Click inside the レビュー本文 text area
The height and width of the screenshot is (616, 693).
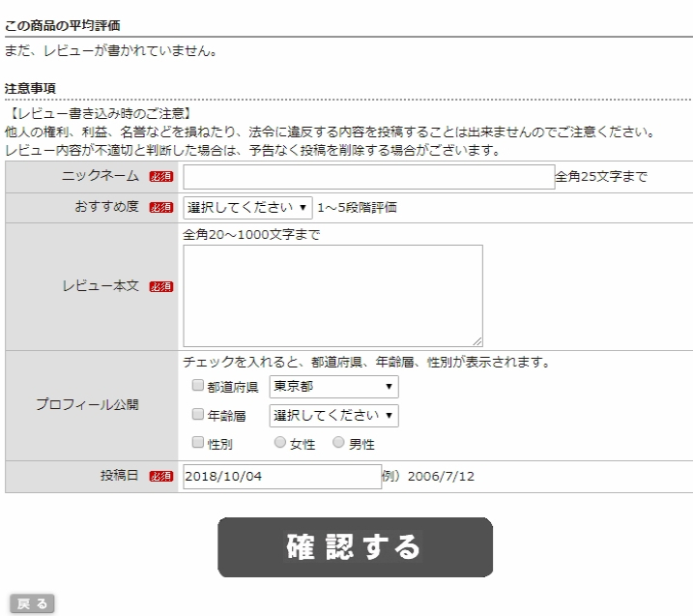click(332, 295)
